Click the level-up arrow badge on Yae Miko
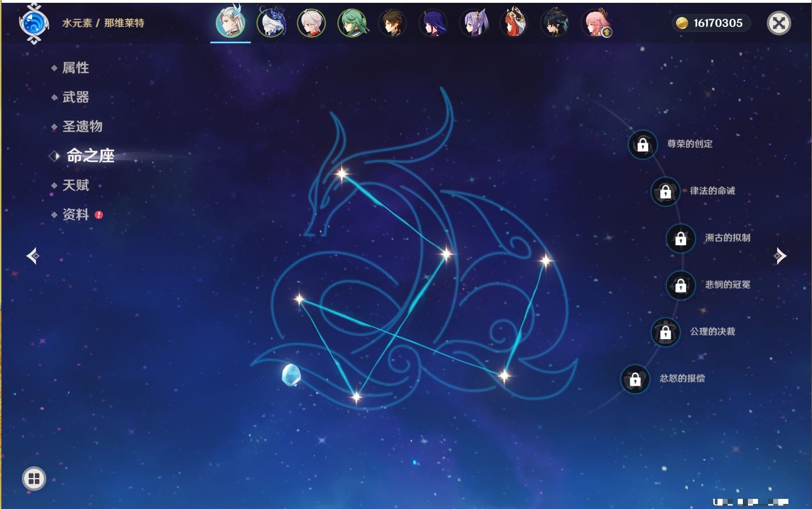Image resolution: width=812 pixels, height=509 pixels. [606, 33]
